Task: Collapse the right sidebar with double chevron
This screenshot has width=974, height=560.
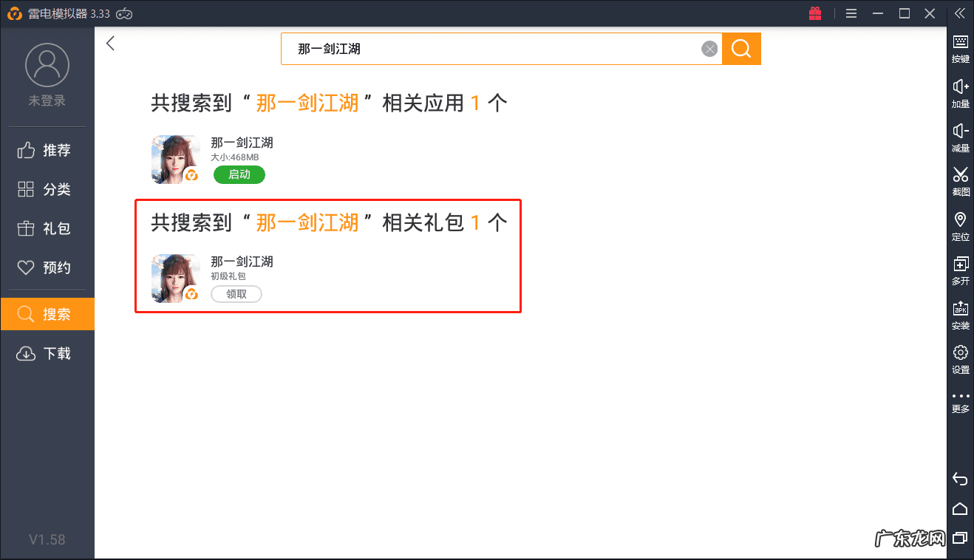Action: tap(960, 13)
